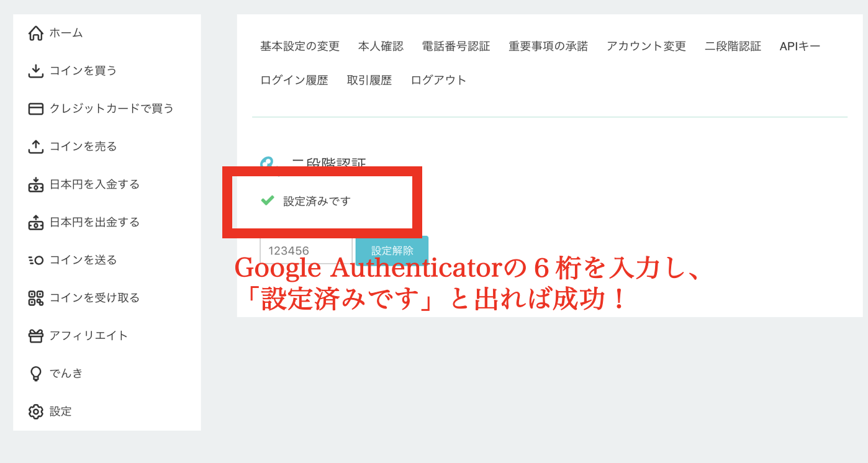Open the クレジットカードで買う card icon

36,109
